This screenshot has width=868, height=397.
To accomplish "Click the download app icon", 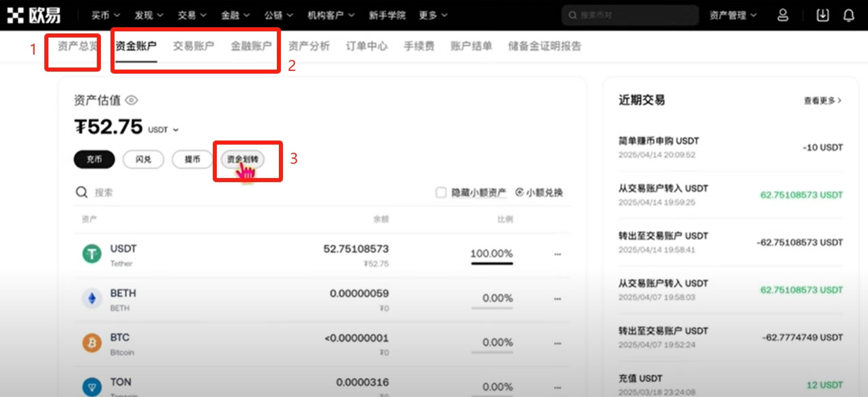I will click(822, 15).
